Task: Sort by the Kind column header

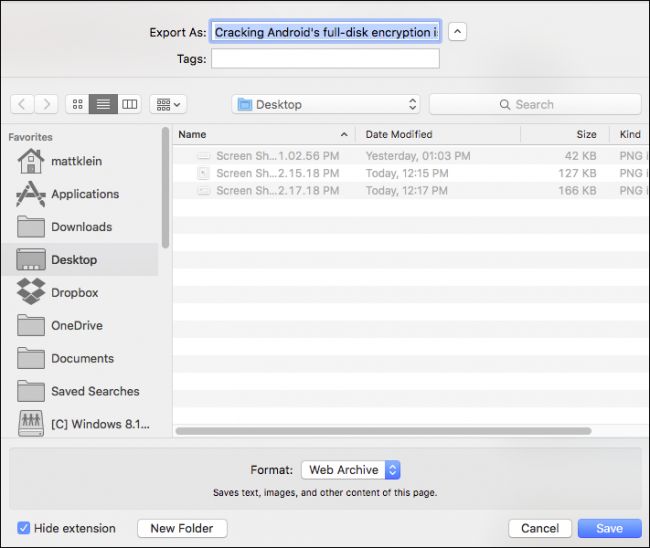Action: [x=630, y=134]
